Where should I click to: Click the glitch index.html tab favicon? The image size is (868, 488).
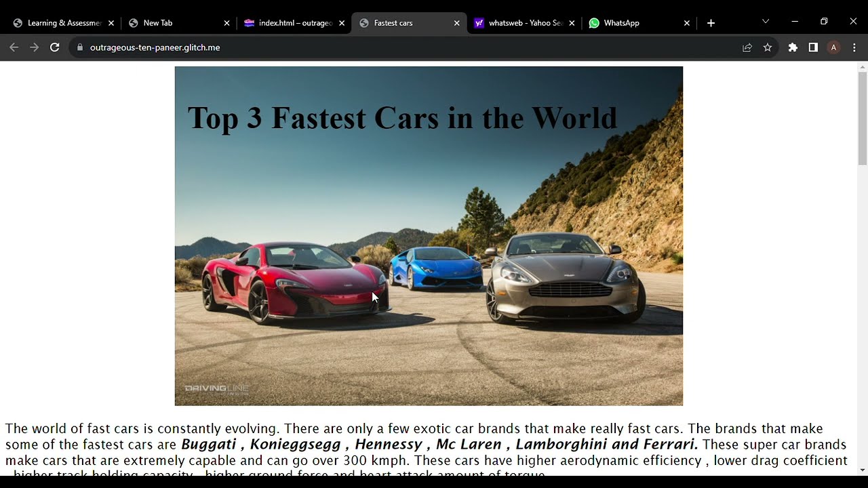click(x=249, y=23)
